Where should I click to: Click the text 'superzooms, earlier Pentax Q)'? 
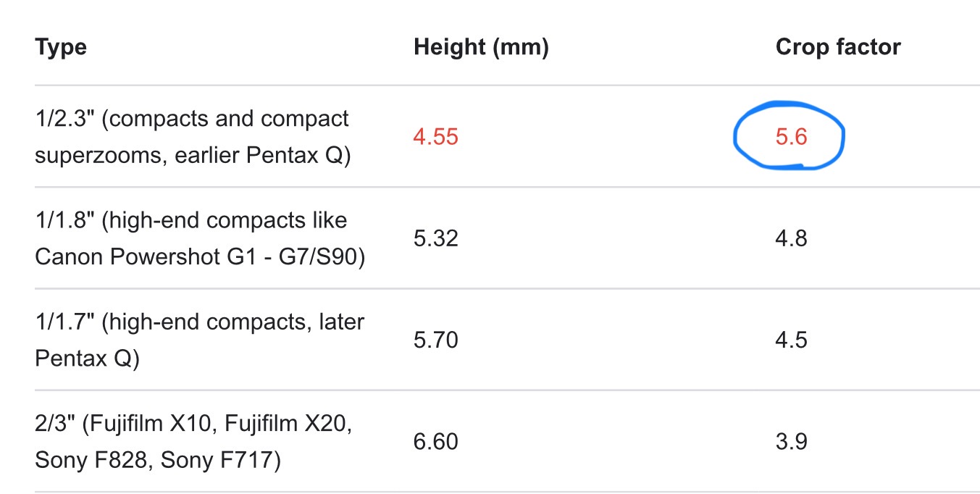click(193, 156)
